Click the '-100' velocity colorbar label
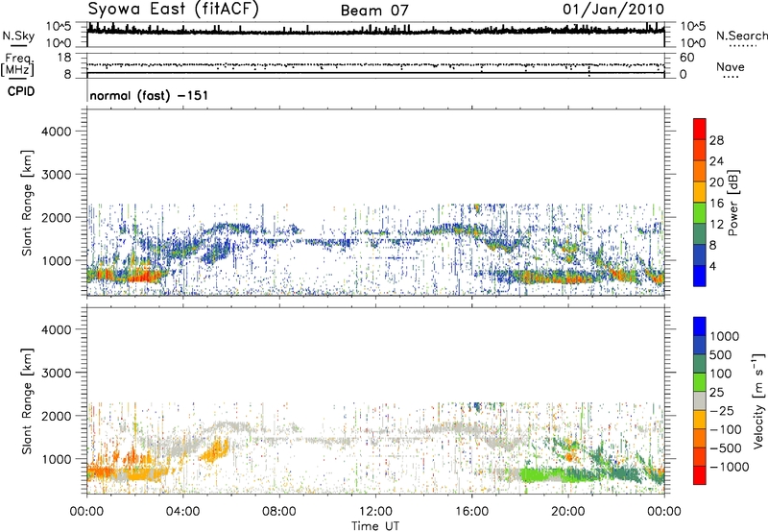The width and height of the screenshot is (768, 532). pos(726,429)
